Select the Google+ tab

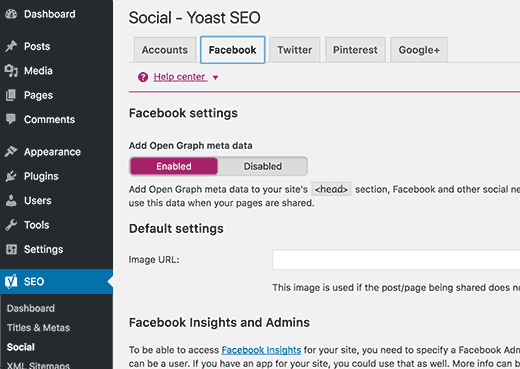pyautogui.click(x=419, y=50)
